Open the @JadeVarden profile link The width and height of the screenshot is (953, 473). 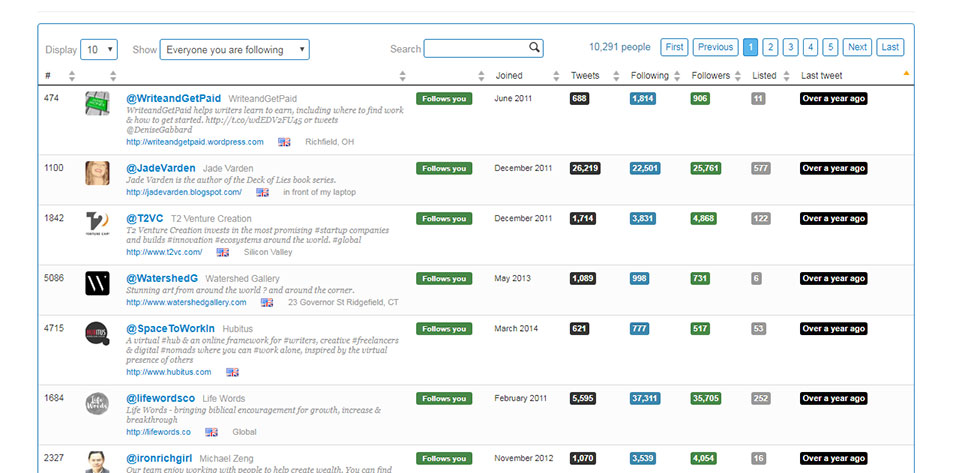[x=161, y=168]
